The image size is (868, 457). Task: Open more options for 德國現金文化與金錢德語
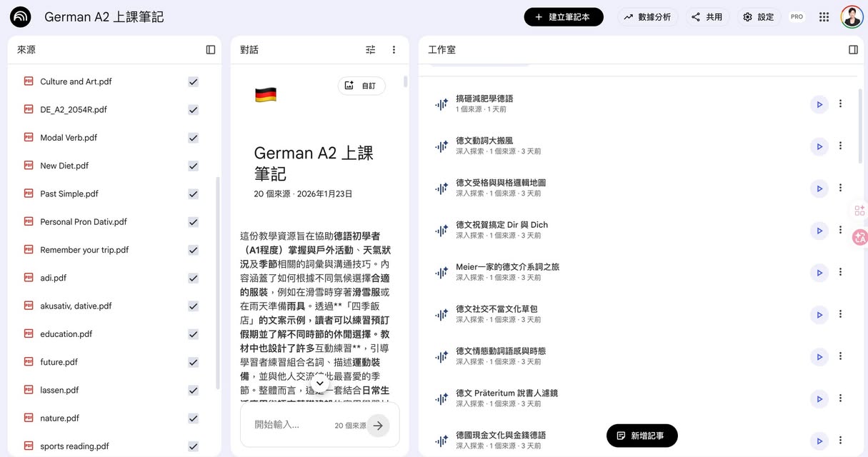click(x=841, y=441)
